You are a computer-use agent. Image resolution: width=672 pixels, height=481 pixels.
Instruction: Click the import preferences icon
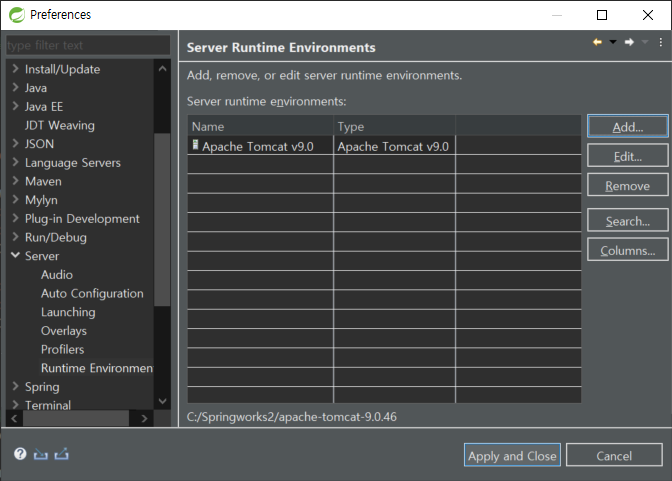[x=41, y=454]
